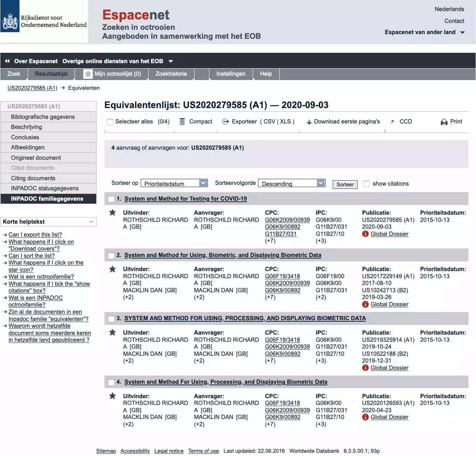Open the Zoek tab
Viewport: 476px width, 456px height.
(14, 74)
